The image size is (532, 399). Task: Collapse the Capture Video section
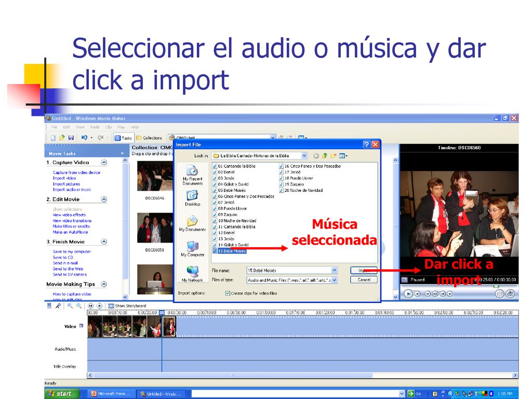[x=104, y=163]
